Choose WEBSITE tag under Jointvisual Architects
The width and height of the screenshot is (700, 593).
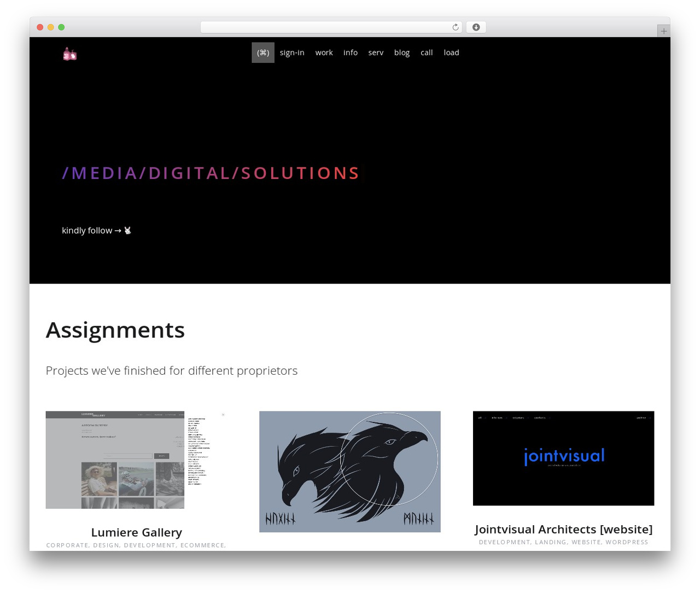tap(586, 542)
